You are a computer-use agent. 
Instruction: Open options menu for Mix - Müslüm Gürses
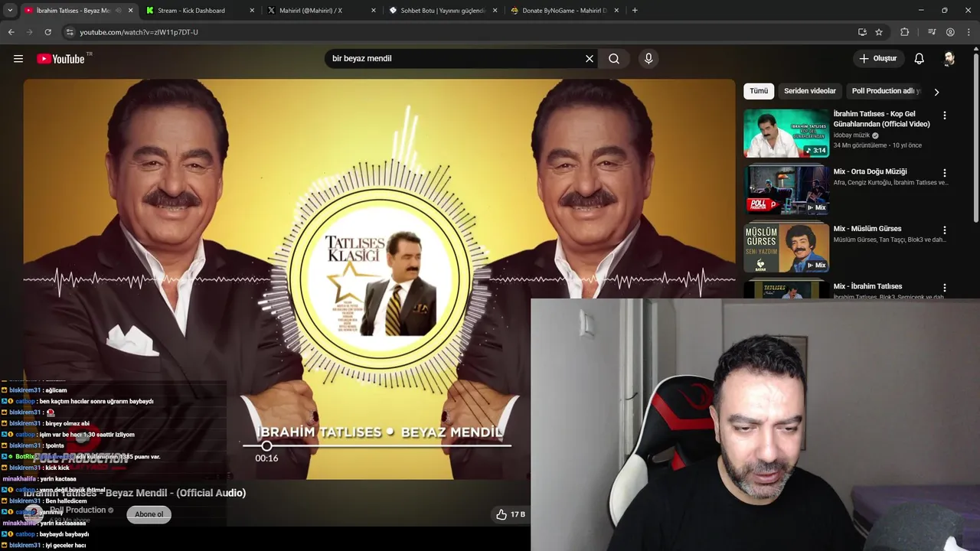pyautogui.click(x=945, y=230)
